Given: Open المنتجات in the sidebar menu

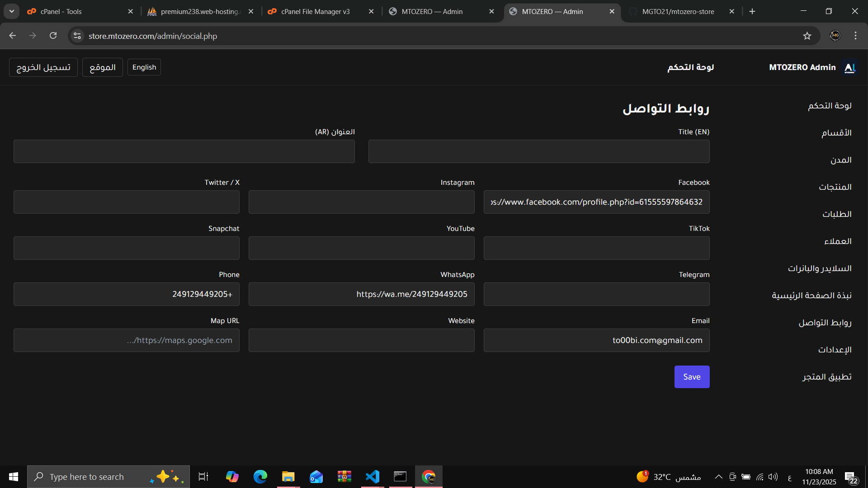Looking at the screenshot, I should coord(835,187).
